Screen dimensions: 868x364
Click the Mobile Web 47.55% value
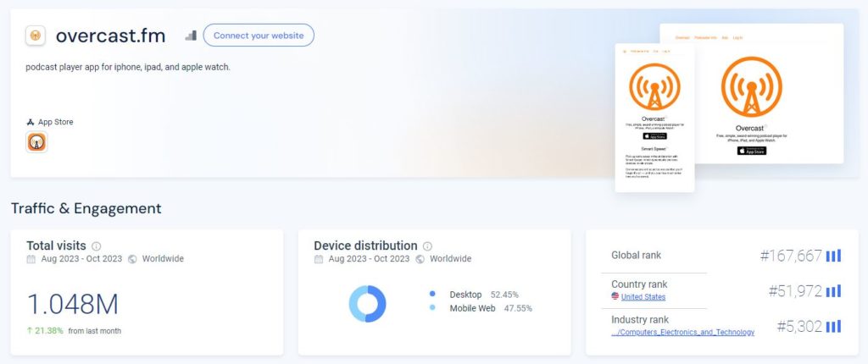[x=518, y=308]
